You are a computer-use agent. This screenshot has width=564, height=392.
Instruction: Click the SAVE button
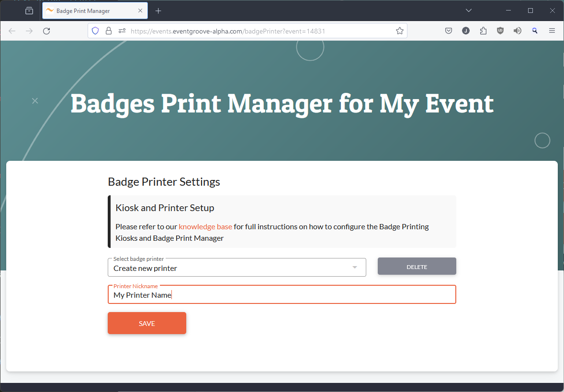(147, 323)
